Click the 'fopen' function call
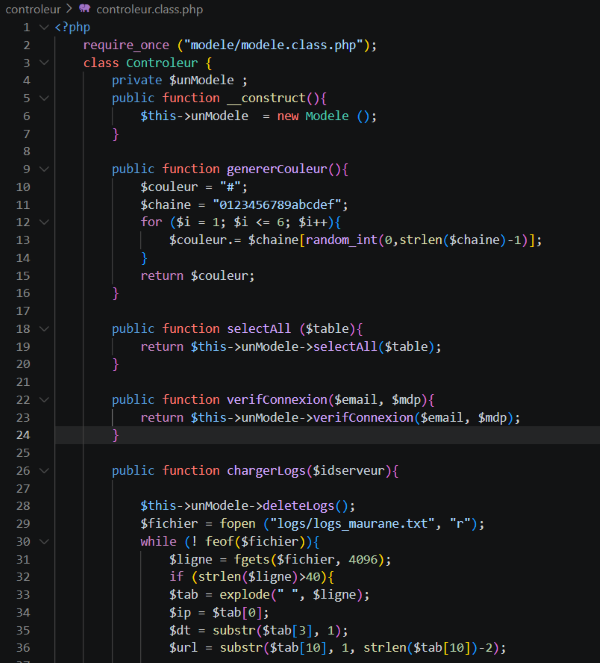Screen dimensions: 600x663 point(238,524)
